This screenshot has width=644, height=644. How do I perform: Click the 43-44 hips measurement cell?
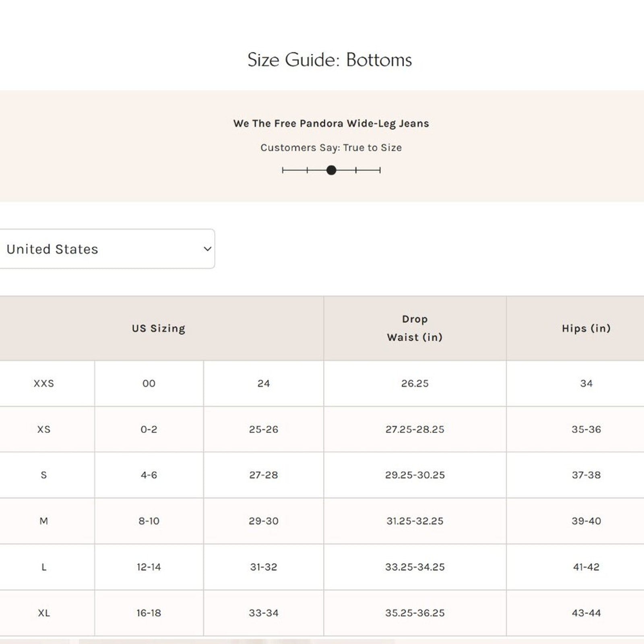coord(586,613)
